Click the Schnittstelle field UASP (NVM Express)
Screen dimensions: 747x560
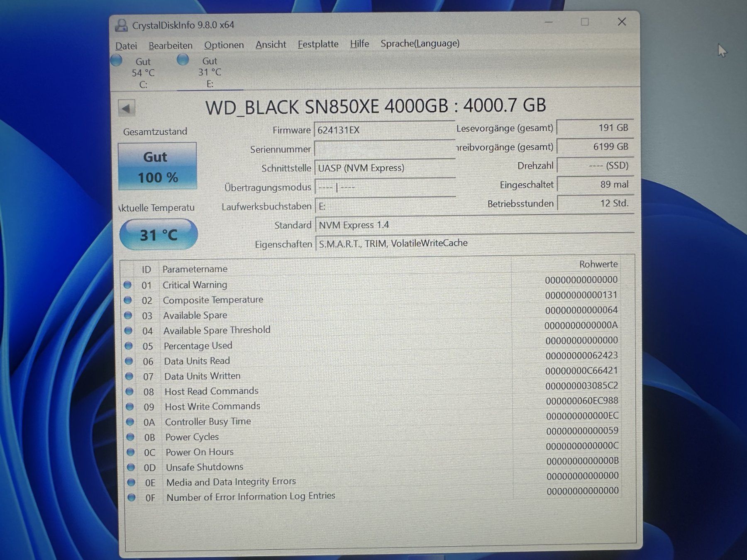[384, 168]
